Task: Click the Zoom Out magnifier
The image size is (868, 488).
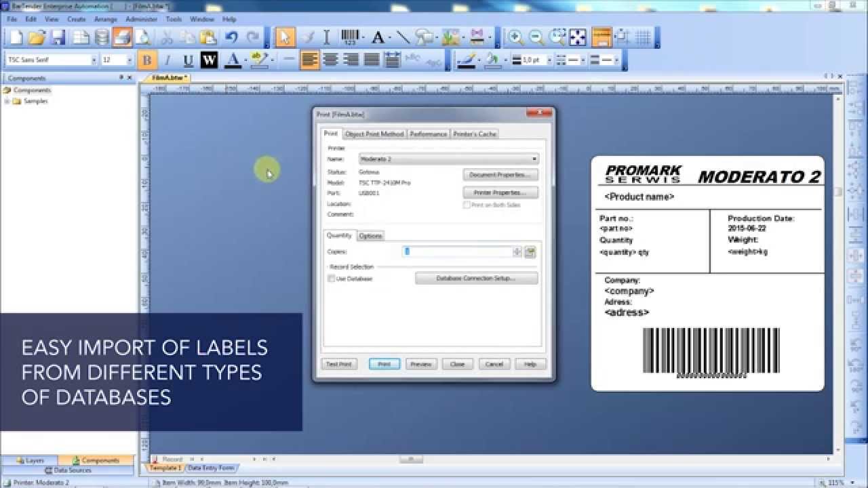Action: (x=536, y=37)
